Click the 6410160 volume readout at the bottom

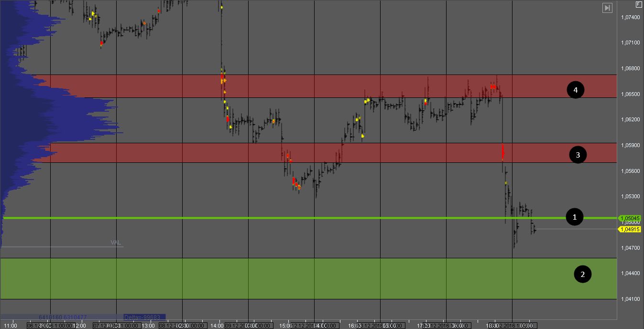[50, 317]
